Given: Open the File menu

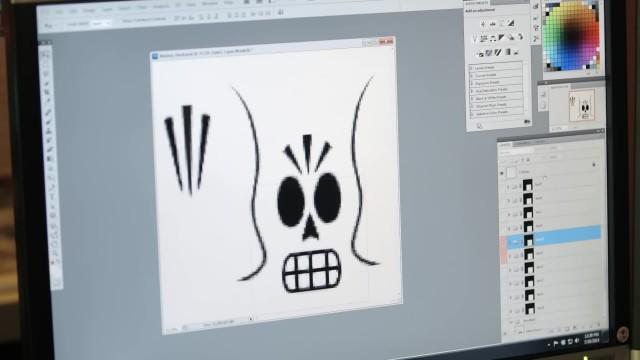Looking at the screenshot, I should click(60, 12).
